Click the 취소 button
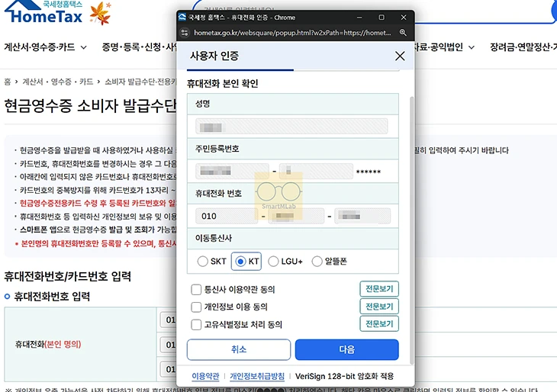557x392 pixels. coord(239,349)
